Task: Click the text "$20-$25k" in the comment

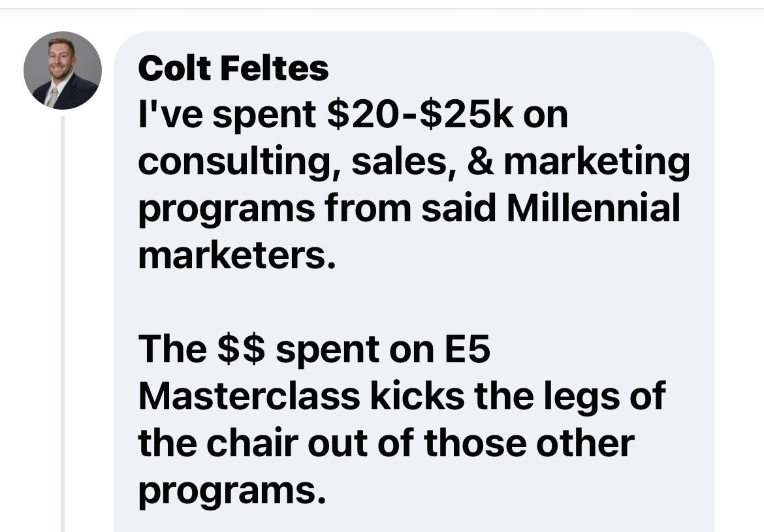Action: pyautogui.click(x=420, y=115)
